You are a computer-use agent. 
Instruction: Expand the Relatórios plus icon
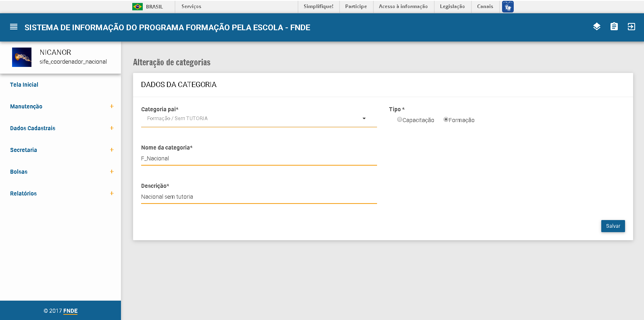[x=112, y=193]
